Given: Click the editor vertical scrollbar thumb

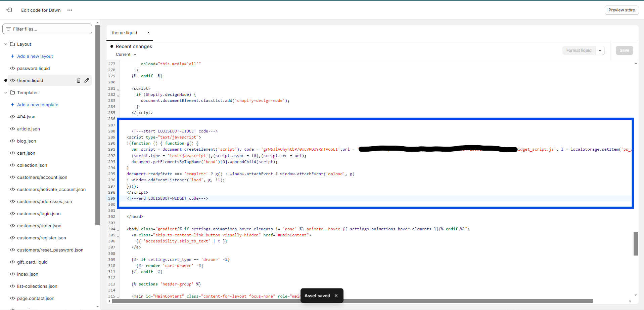Looking at the screenshot, I should click(636, 244).
